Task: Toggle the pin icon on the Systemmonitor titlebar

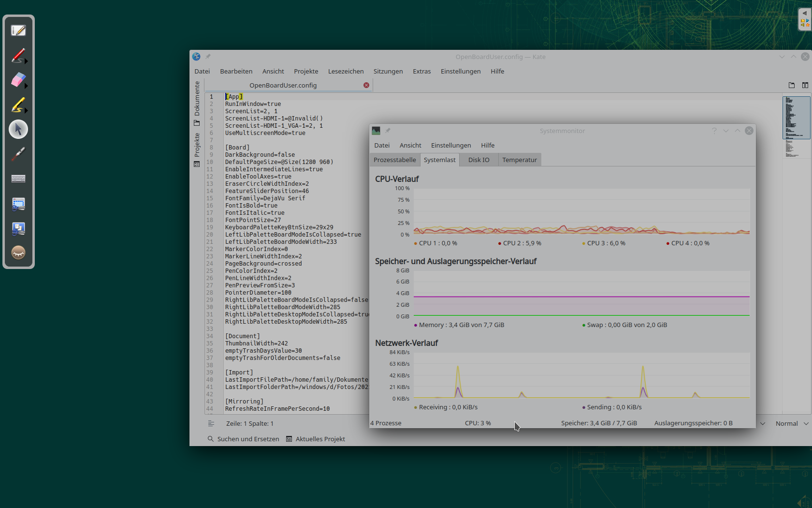Action: [x=388, y=130]
